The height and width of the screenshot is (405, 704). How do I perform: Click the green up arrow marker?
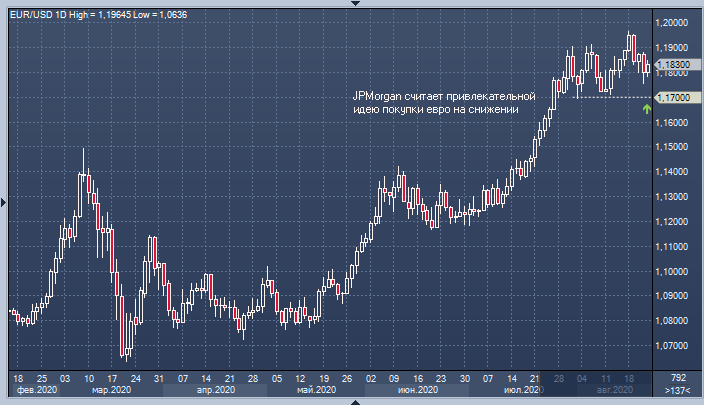[647, 108]
